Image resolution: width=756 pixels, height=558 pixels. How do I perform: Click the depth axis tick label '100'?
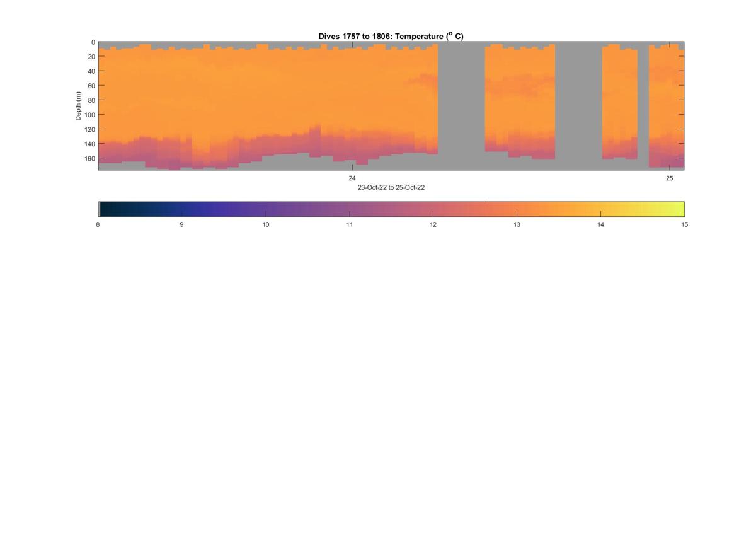tap(89, 115)
